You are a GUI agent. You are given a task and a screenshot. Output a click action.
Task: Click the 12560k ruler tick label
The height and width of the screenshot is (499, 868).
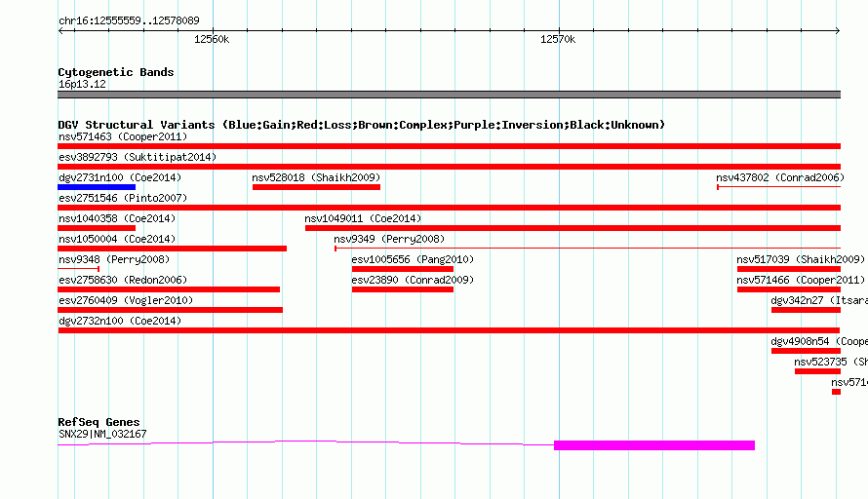click(x=212, y=39)
